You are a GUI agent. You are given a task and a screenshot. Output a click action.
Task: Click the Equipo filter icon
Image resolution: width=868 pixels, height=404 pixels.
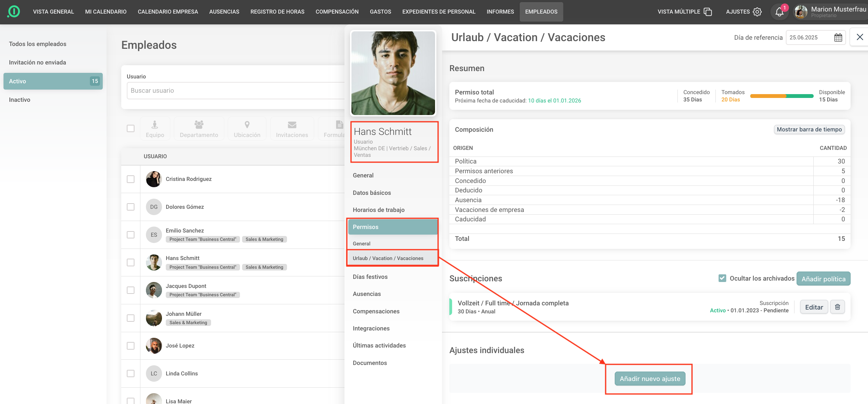155,124
